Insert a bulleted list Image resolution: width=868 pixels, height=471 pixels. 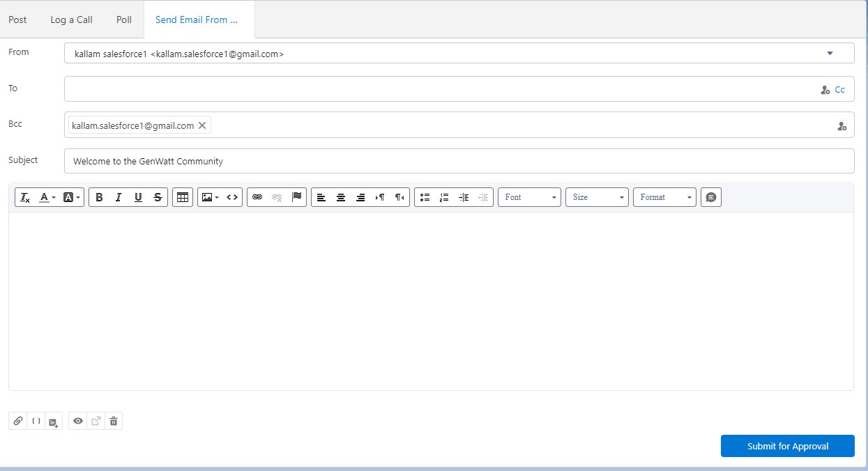(x=425, y=197)
